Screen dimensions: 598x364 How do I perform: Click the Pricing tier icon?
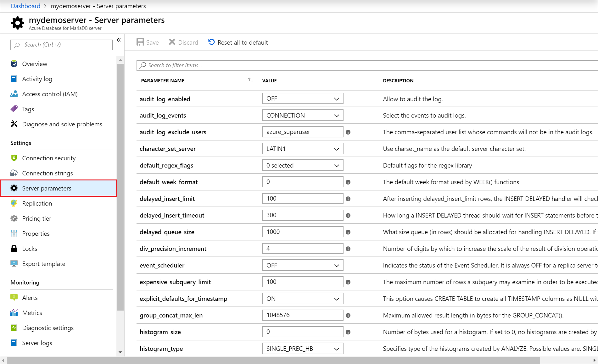coord(14,218)
